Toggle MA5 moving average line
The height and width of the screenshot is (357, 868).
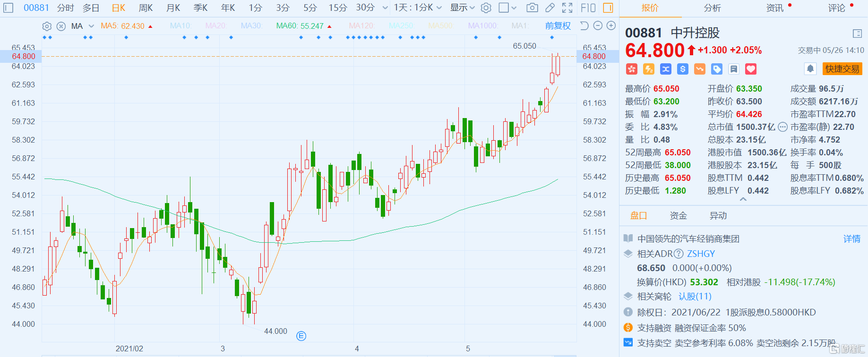(x=123, y=26)
